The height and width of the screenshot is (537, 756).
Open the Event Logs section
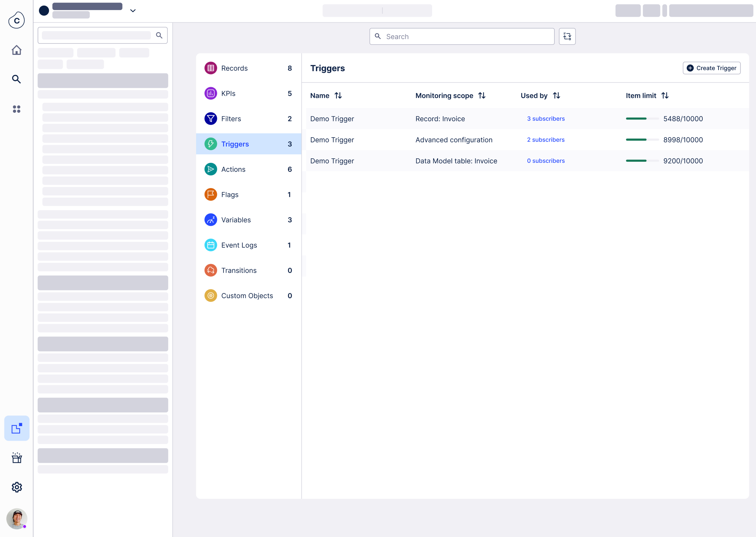coord(249,245)
